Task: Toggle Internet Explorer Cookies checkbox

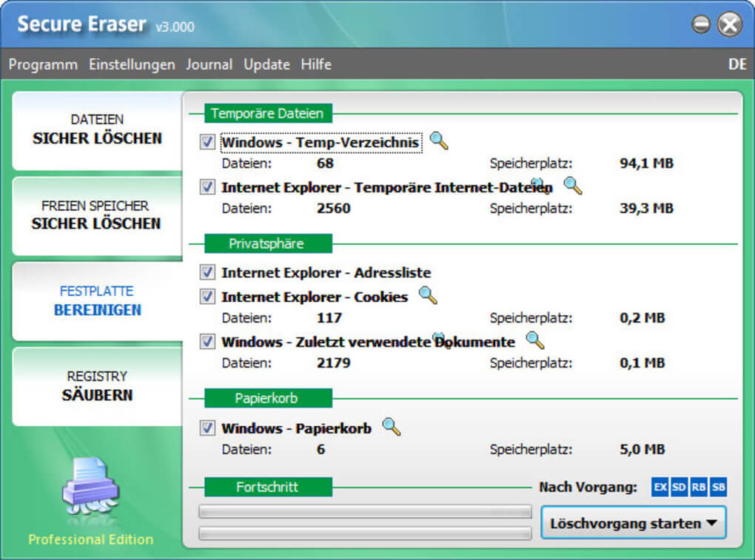Action: (x=208, y=297)
